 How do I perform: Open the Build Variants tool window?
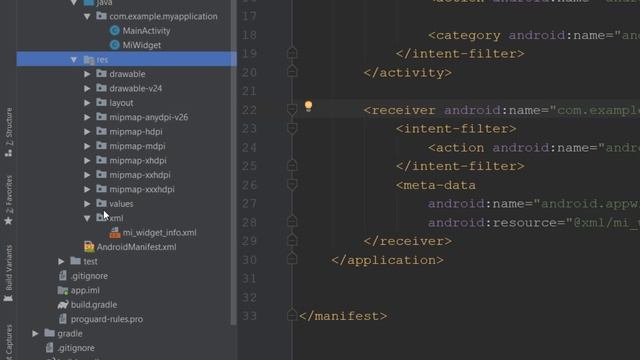(x=9, y=273)
